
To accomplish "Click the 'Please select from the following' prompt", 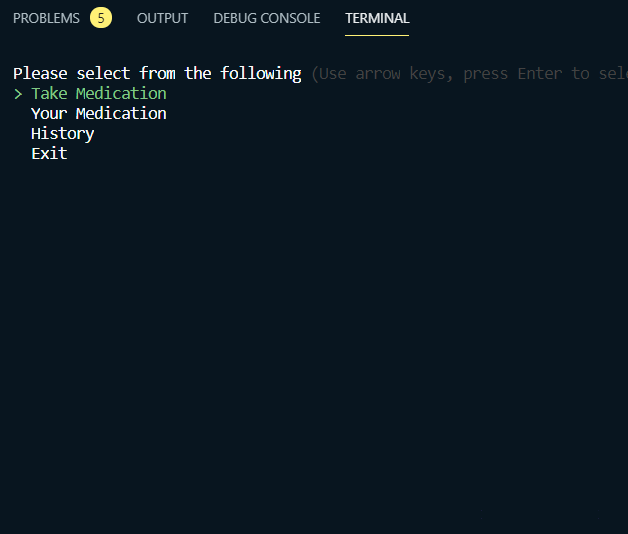I will click(x=157, y=74).
